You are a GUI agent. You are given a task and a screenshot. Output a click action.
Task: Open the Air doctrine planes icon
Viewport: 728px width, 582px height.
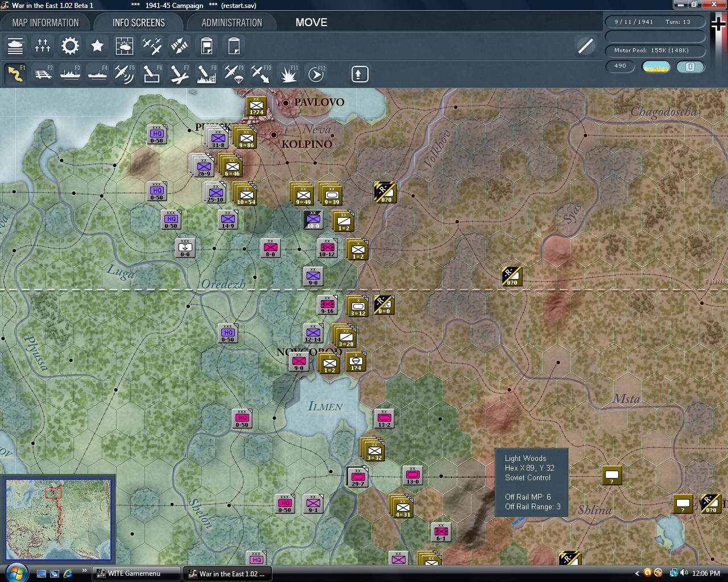point(152,46)
